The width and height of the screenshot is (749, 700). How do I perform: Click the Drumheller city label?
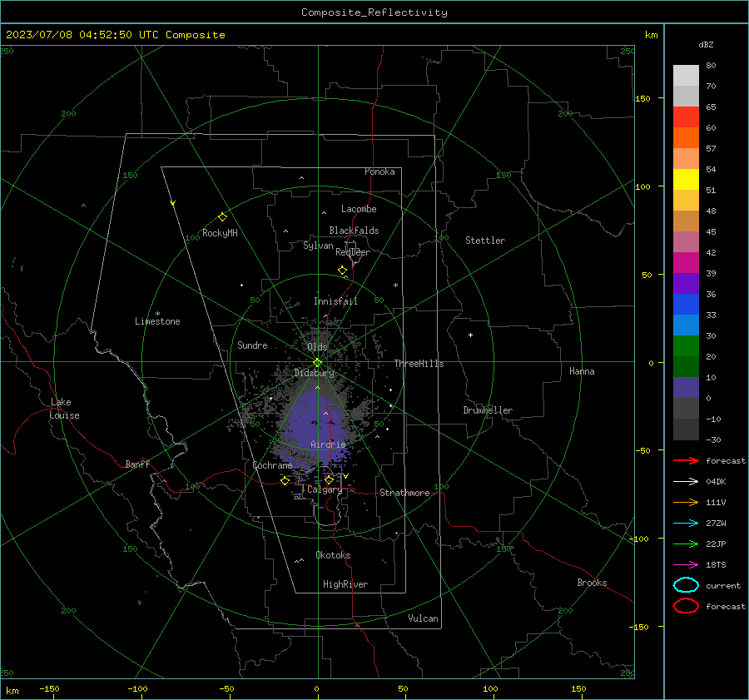488,410
